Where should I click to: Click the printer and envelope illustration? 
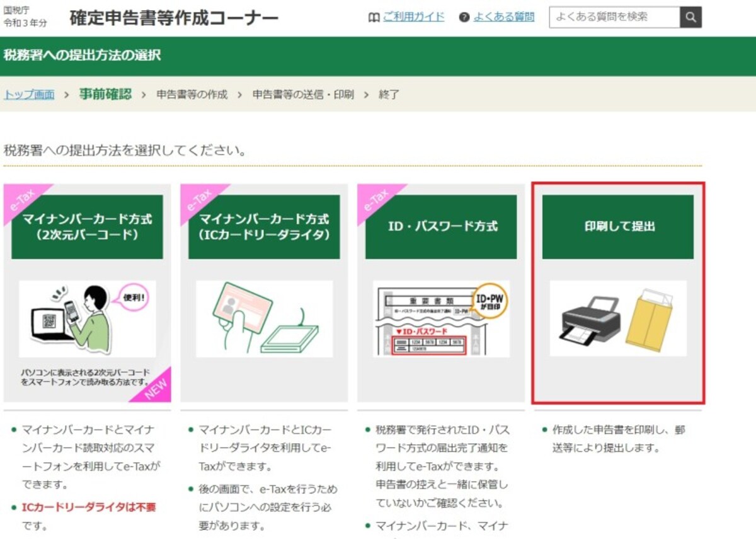tap(618, 319)
